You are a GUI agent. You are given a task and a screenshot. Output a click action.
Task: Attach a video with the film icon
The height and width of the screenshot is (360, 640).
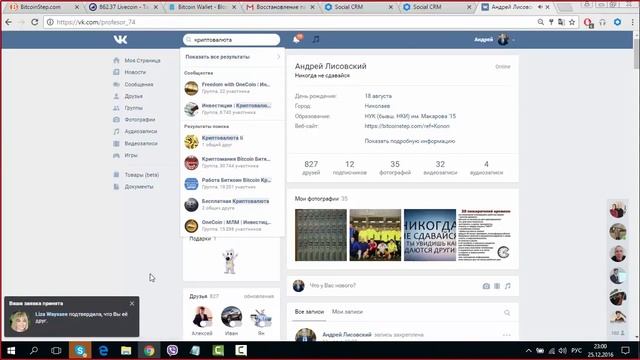[x=497, y=286]
